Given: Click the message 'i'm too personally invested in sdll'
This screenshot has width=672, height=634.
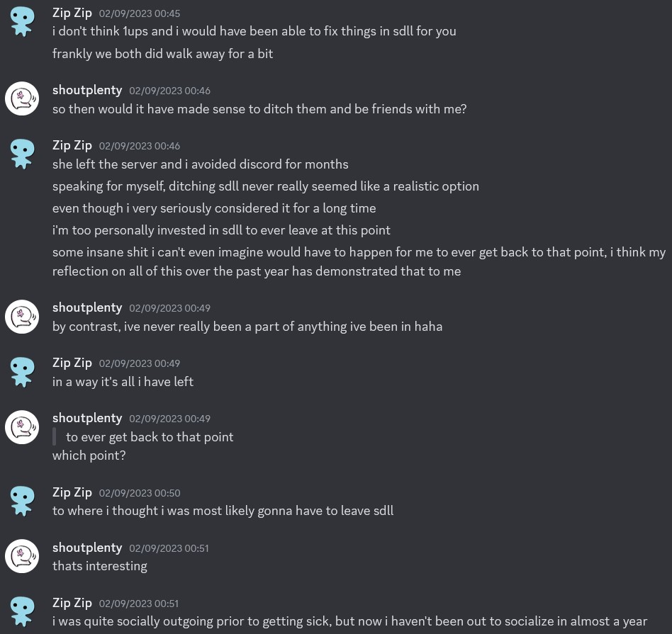Looking at the screenshot, I should click(x=221, y=230).
